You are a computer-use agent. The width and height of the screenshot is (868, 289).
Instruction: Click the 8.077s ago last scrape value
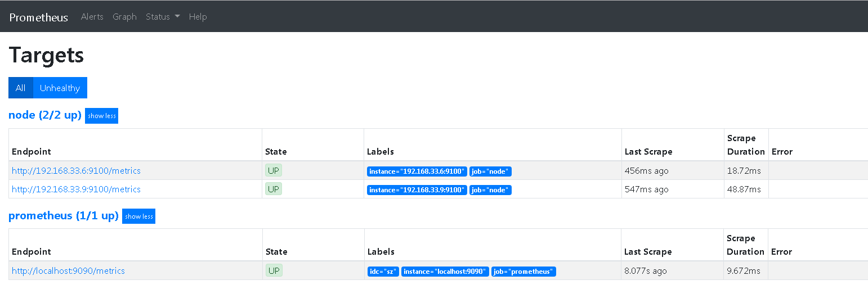[x=646, y=271]
